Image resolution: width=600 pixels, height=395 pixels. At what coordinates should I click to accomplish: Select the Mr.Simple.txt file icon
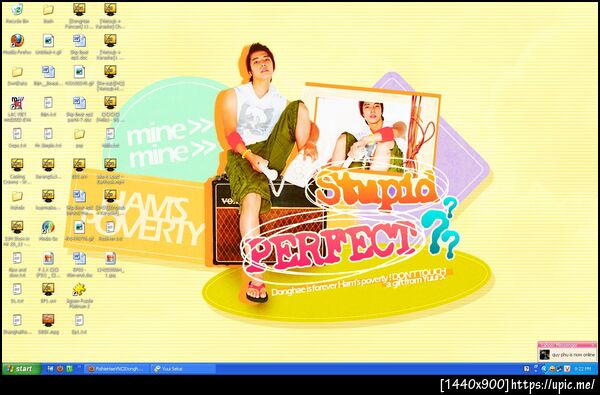coord(48,139)
